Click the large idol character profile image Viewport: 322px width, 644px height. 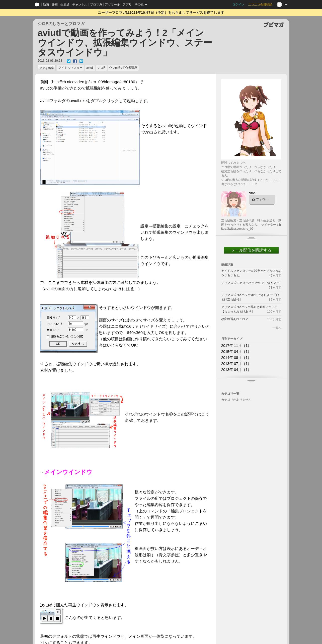tap(251, 119)
